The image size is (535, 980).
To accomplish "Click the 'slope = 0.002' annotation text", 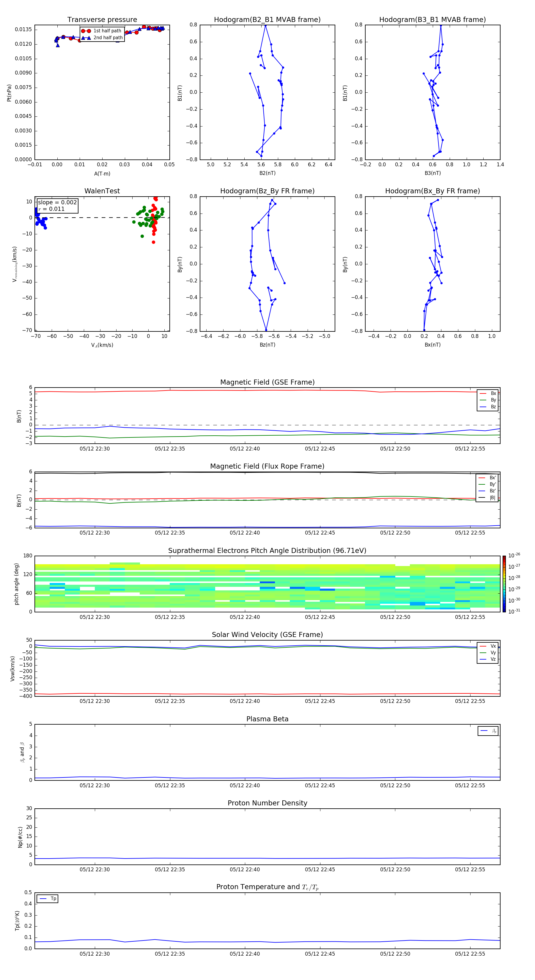I will tap(57, 203).
